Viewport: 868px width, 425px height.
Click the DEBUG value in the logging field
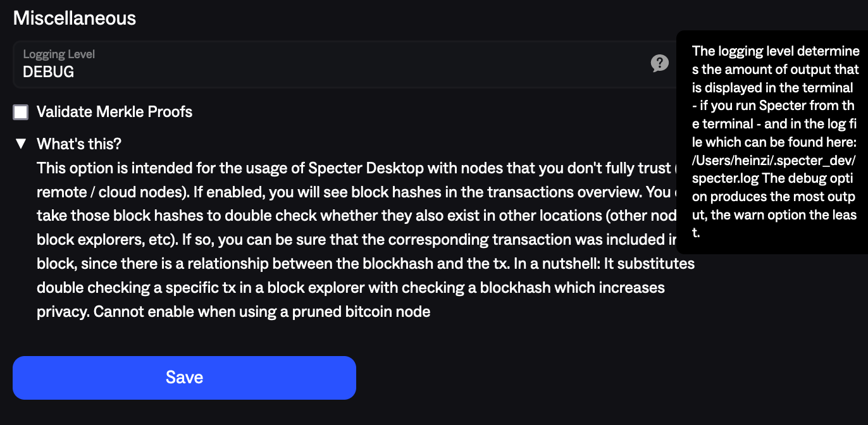(49, 71)
